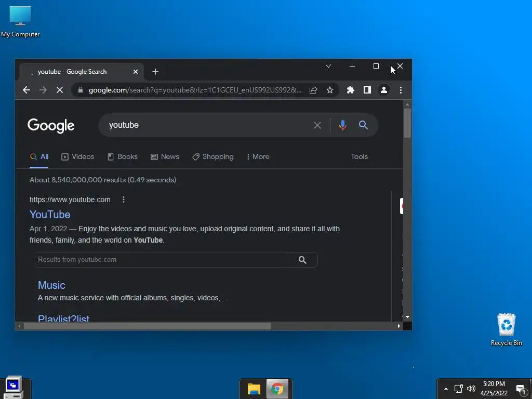Open the tab search chevron
The width and height of the screenshot is (532, 399).
point(328,66)
